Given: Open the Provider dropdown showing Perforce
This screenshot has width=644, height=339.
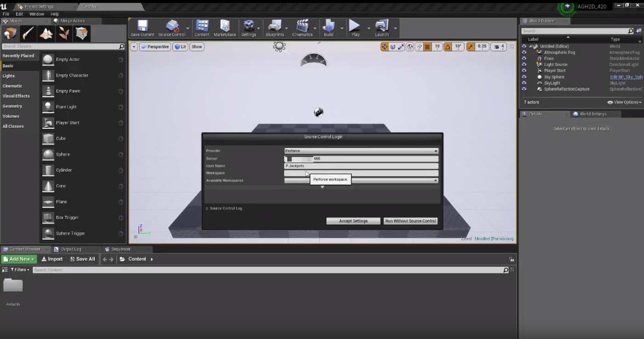Looking at the screenshot, I should click(x=361, y=151).
